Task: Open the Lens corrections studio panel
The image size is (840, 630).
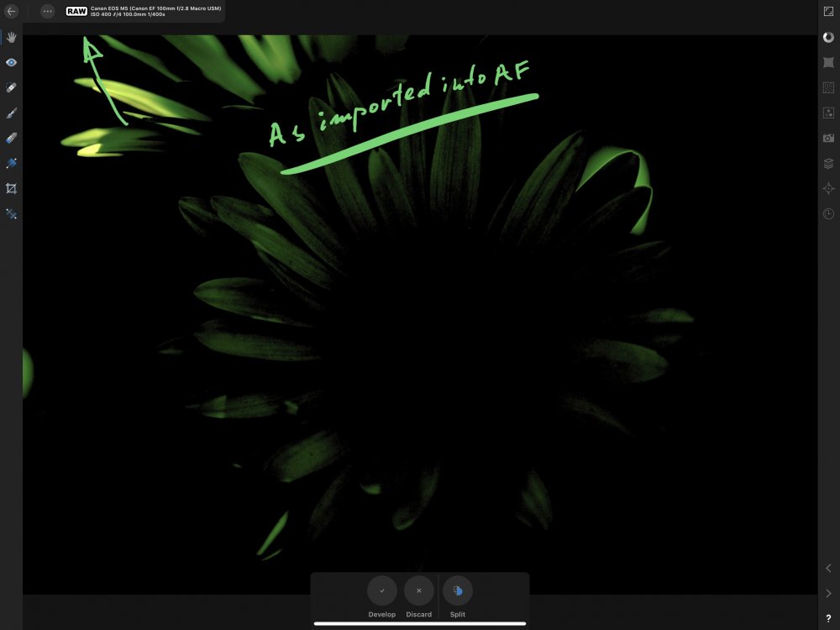Action: [828, 62]
